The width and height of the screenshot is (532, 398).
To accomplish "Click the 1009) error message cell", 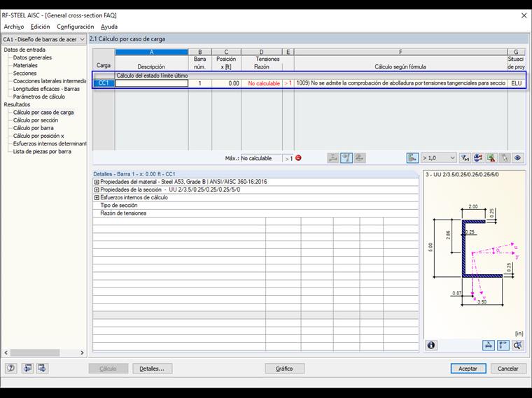I will pos(400,83).
